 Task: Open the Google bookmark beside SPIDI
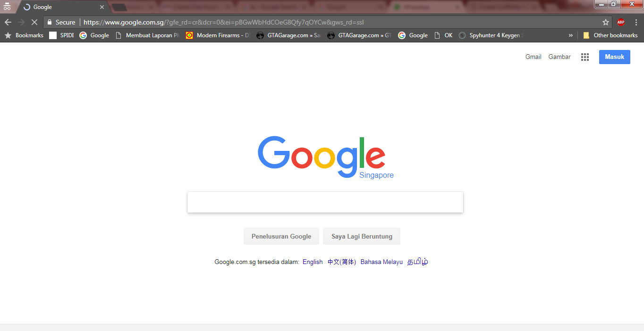click(x=94, y=35)
